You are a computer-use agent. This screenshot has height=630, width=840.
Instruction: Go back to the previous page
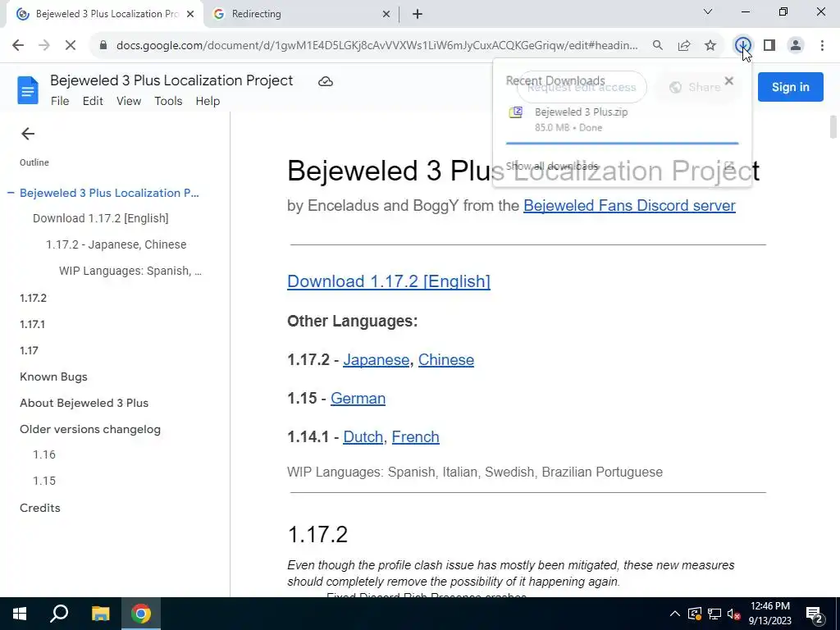18,46
